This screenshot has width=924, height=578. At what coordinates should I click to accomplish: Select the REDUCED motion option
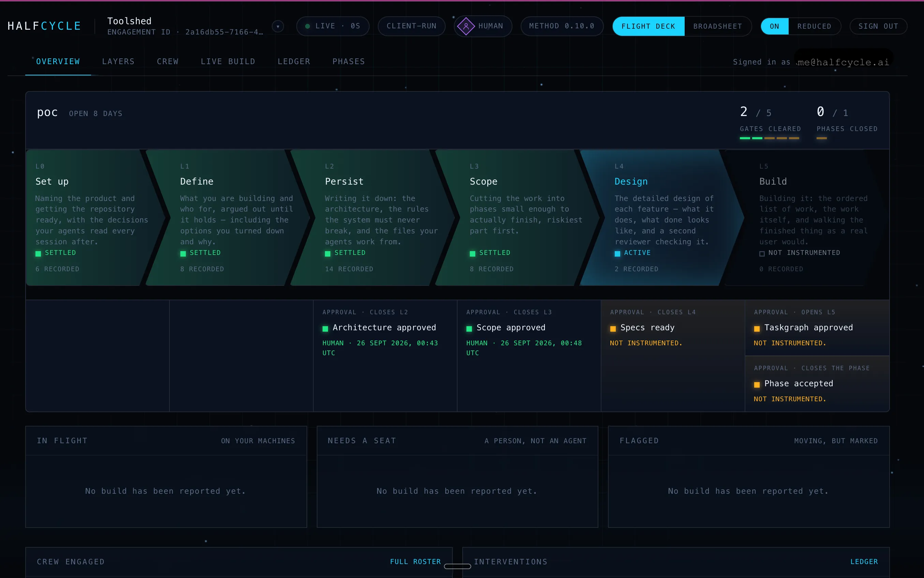[x=814, y=26]
